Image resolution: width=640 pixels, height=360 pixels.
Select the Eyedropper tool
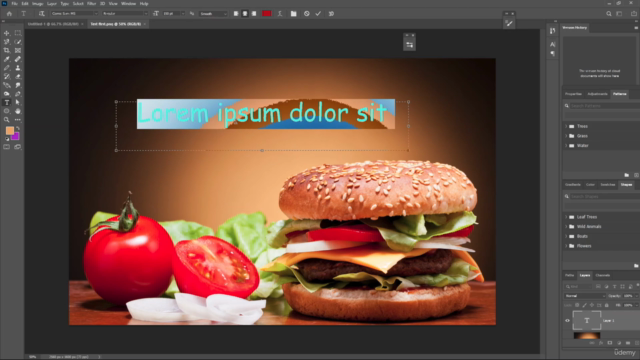point(7,59)
